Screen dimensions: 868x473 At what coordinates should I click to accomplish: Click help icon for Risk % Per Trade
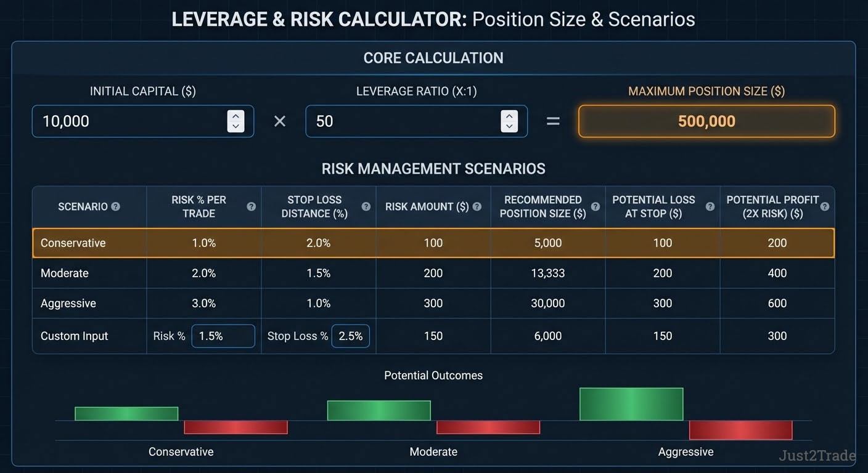pos(251,207)
